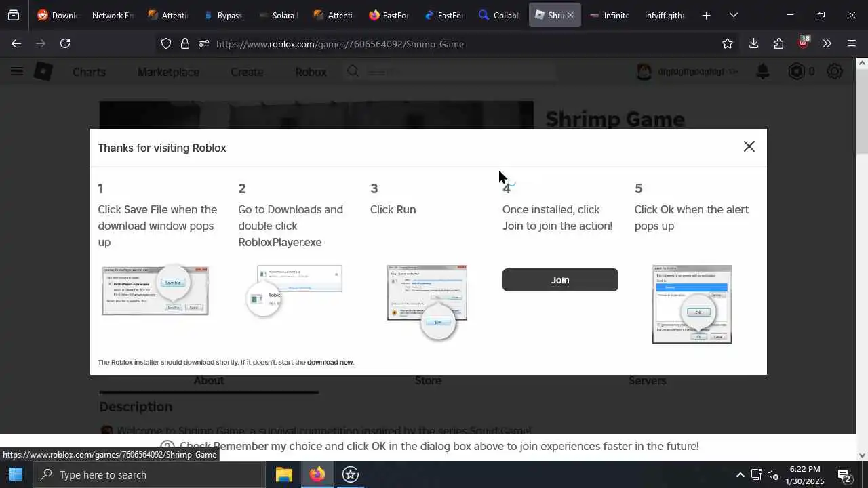The image size is (868, 488).
Task: Close the Shrimp Game tab
Action: [570, 15]
